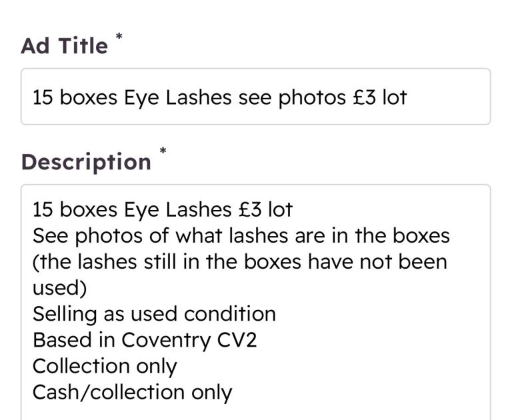Click the "Ad Title" field label
The image size is (512, 420).
(64, 46)
